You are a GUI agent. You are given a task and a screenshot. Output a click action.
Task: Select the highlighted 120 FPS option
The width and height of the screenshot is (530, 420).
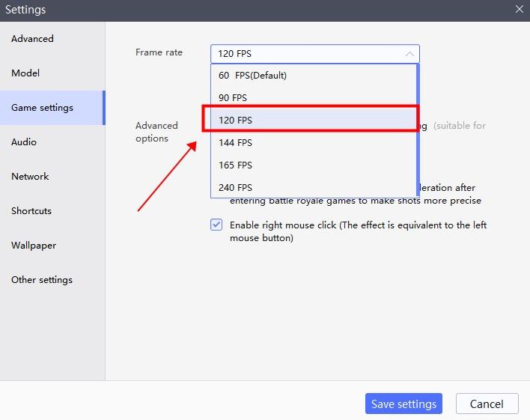click(x=314, y=120)
